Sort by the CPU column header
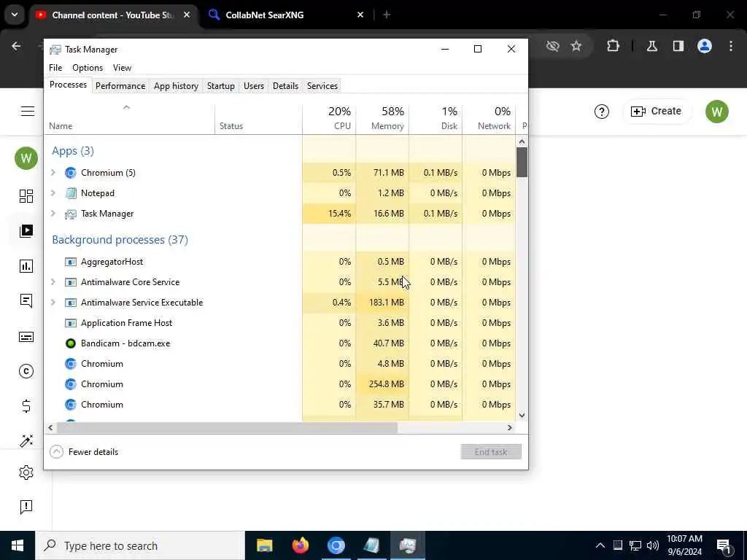 click(x=329, y=118)
